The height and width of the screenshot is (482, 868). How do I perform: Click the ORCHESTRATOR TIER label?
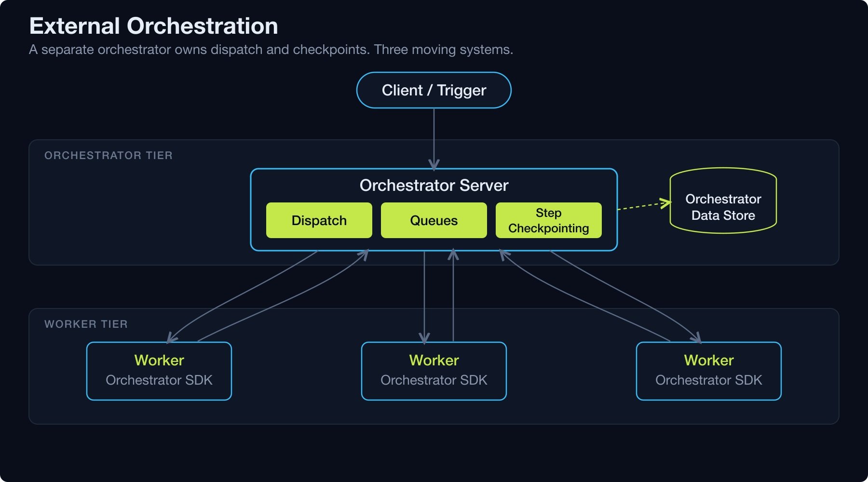click(x=108, y=155)
